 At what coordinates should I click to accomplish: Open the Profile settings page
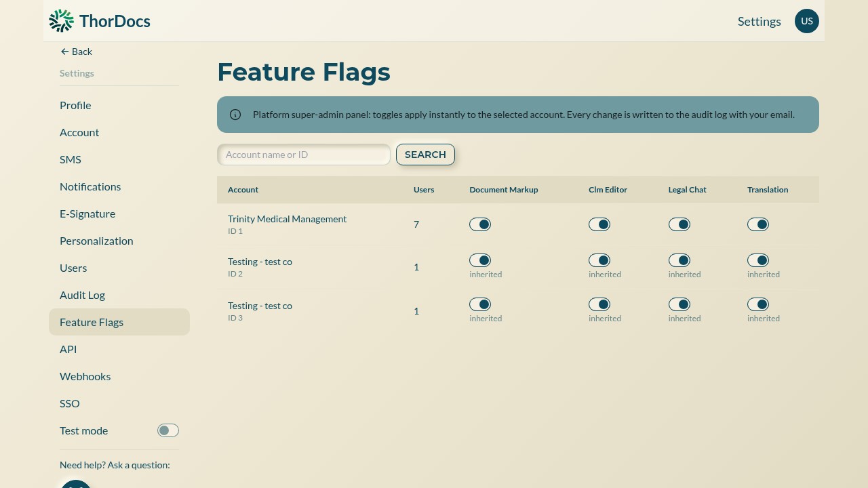119,105
